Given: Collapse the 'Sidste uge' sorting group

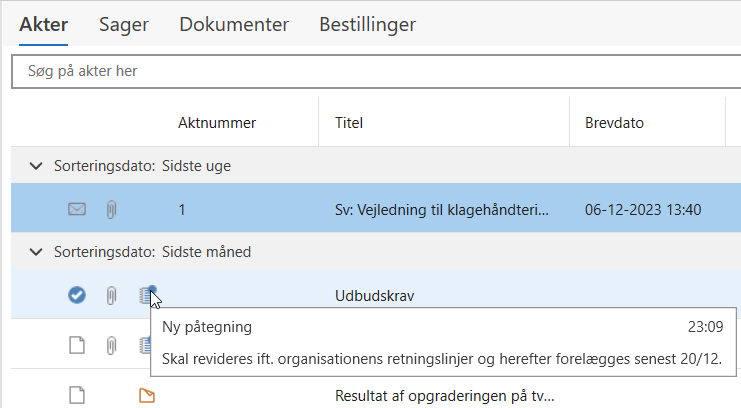Looking at the screenshot, I should [37, 166].
